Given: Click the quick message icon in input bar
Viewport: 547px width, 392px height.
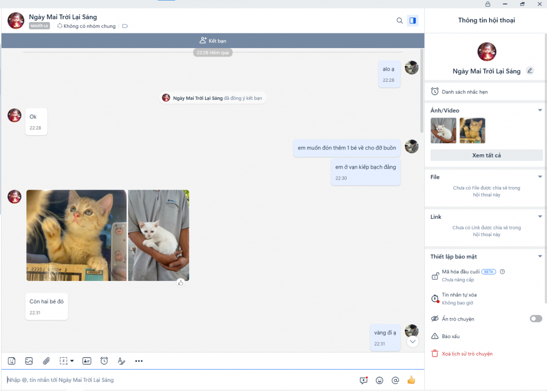Looking at the screenshot, I should click(x=363, y=380).
